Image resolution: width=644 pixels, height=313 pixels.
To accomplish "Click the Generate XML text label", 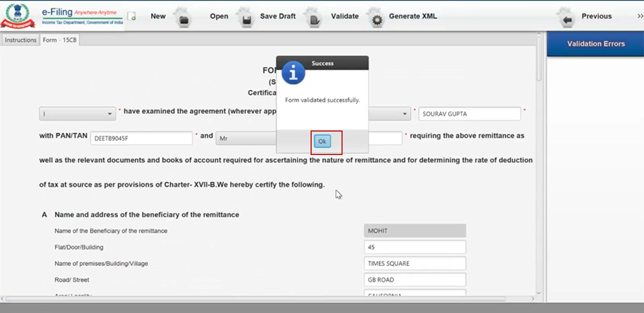I will coord(413,16).
